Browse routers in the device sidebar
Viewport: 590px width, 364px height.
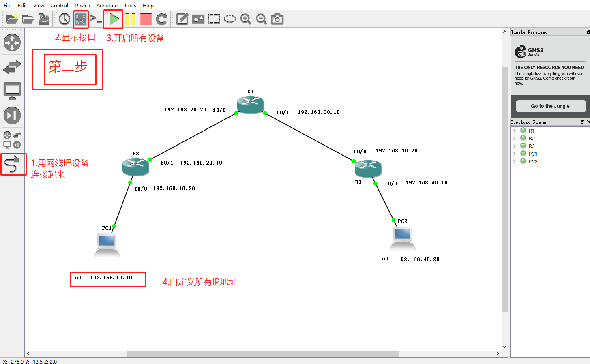[12, 43]
